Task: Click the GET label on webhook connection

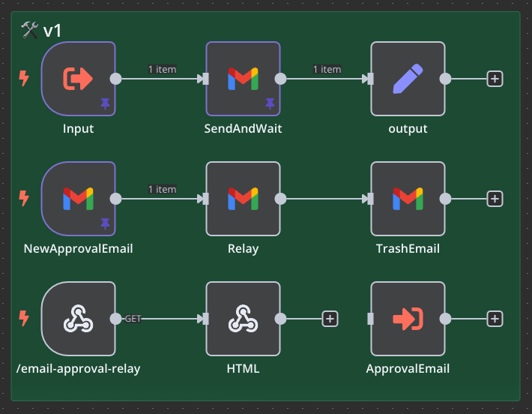Action: pyautogui.click(x=133, y=319)
